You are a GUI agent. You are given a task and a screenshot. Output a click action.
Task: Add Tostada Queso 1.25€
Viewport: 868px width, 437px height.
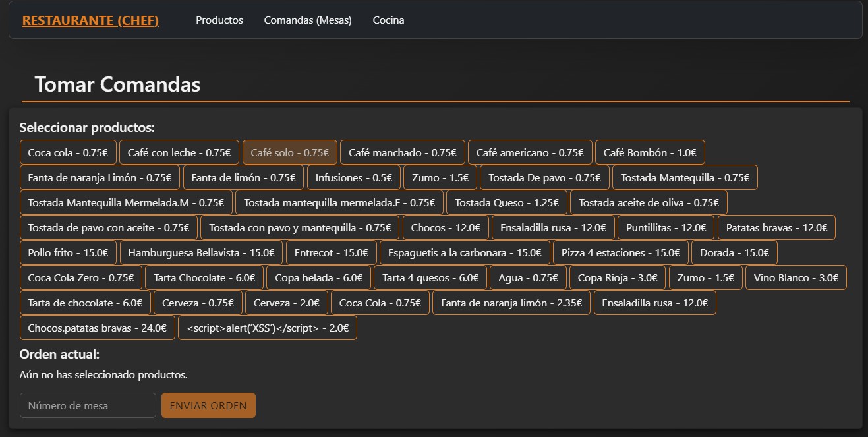pos(507,202)
